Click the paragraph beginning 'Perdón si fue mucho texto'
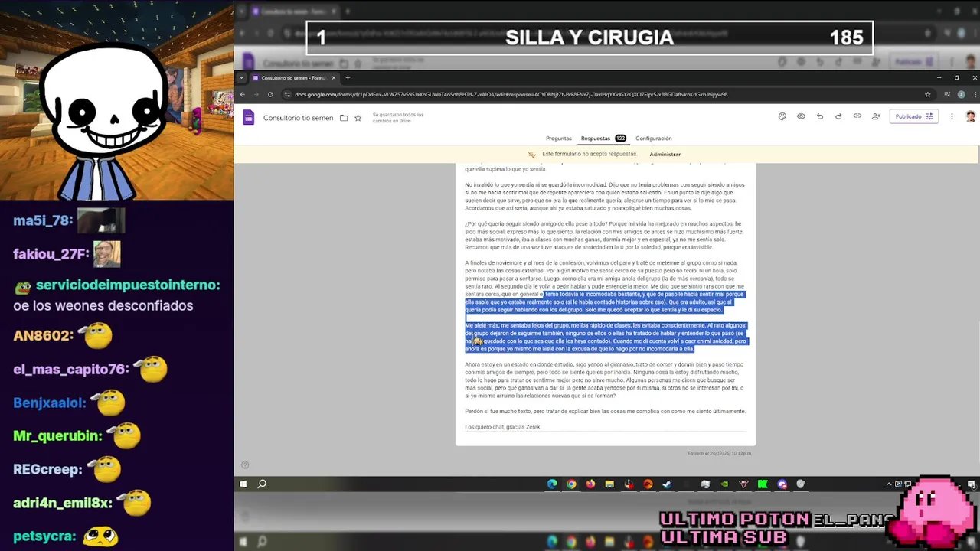This screenshot has width=980, height=551. pos(605,411)
